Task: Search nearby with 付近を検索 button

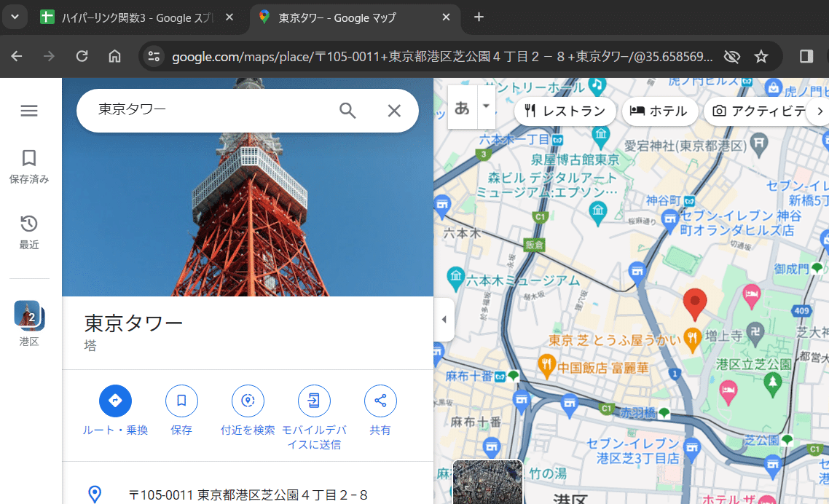Action: (x=248, y=410)
